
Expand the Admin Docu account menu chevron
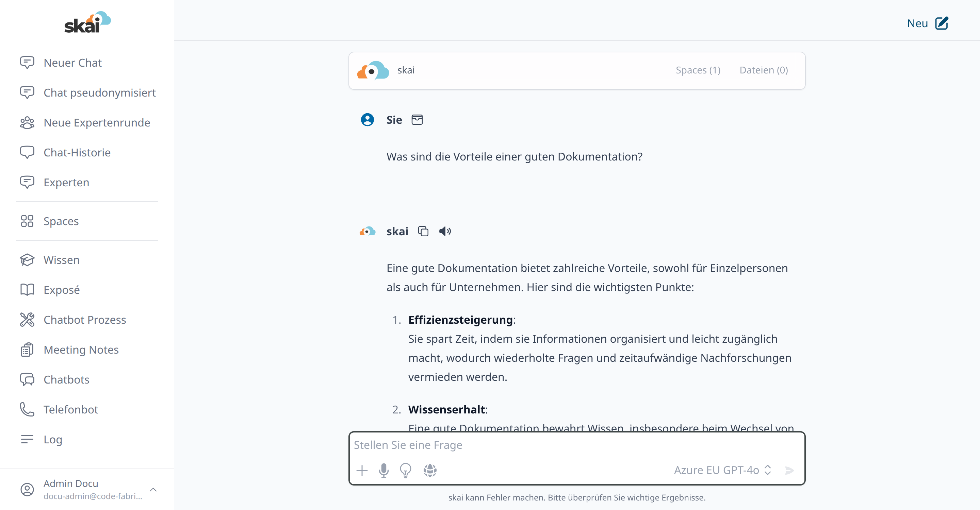[153, 490]
